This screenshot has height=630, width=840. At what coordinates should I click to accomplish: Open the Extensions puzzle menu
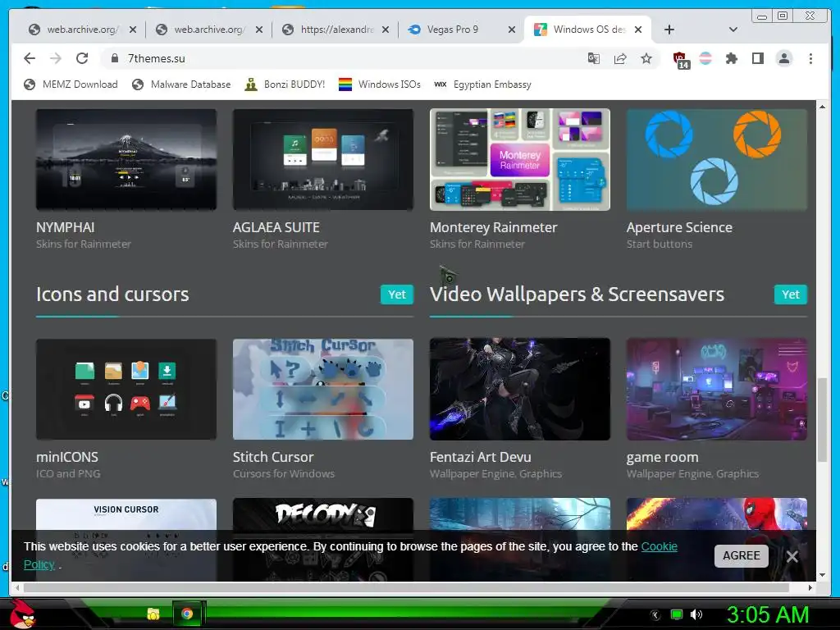[x=732, y=58]
